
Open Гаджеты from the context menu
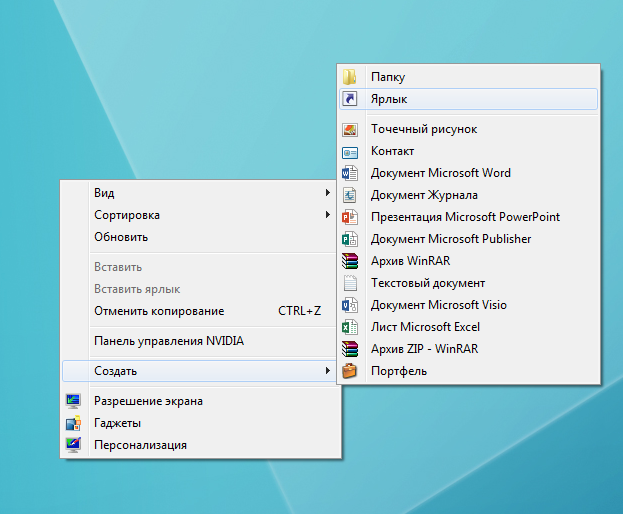(x=201, y=423)
